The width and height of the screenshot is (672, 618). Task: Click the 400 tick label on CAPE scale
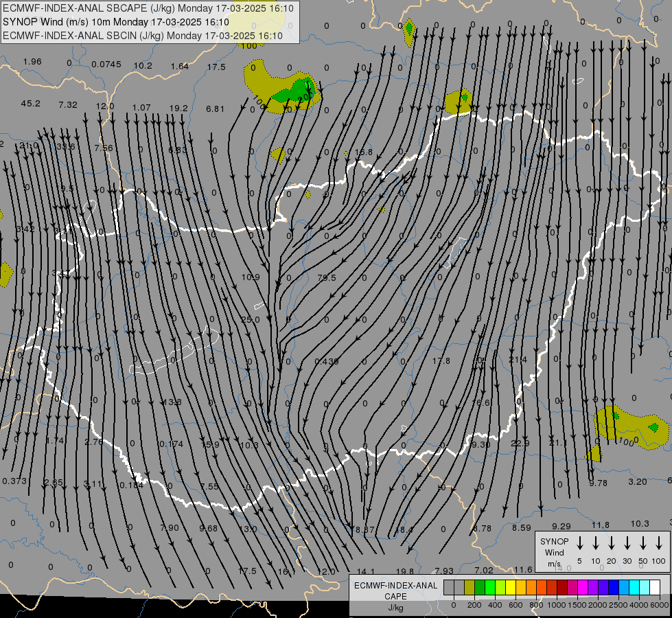495,605
